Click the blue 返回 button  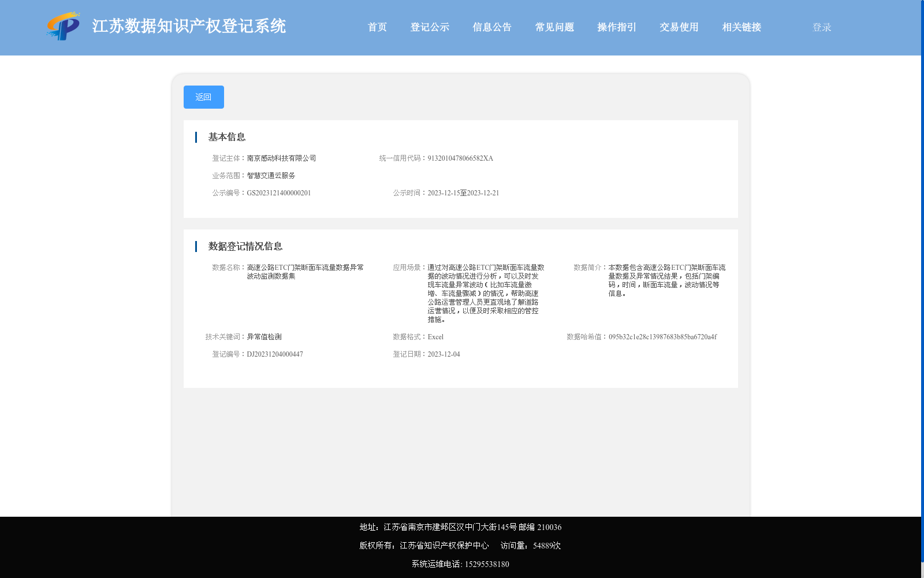click(x=204, y=97)
